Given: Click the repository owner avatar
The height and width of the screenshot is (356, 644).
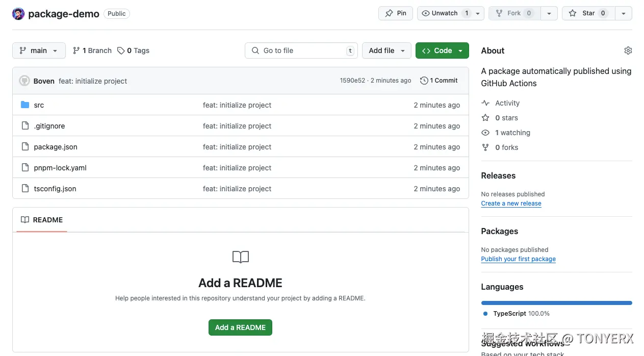Looking at the screenshot, I should [18, 14].
